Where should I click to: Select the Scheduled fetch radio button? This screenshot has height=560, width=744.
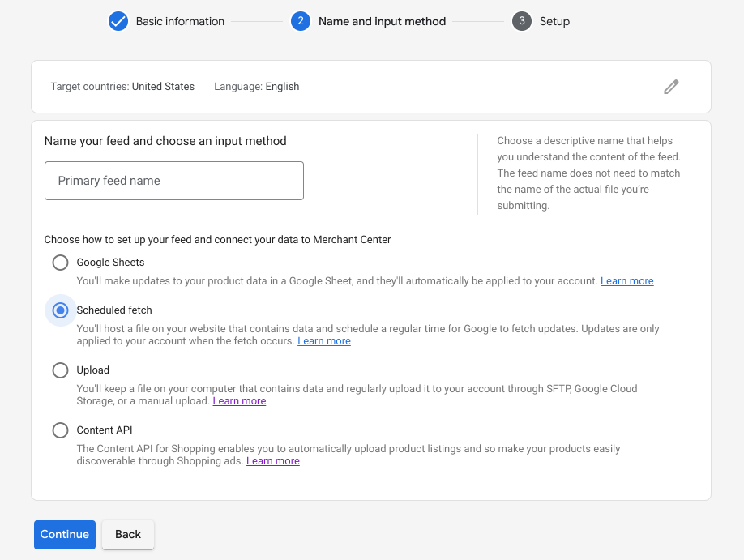click(x=60, y=310)
